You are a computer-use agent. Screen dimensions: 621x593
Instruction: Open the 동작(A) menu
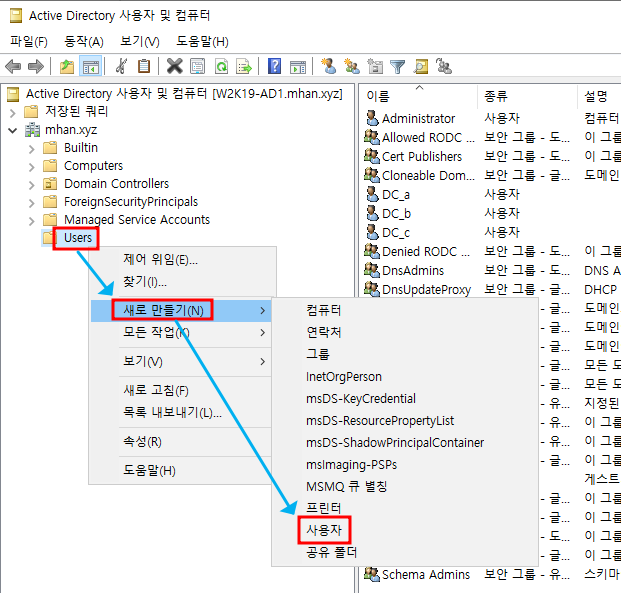pyautogui.click(x=84, y=41)
